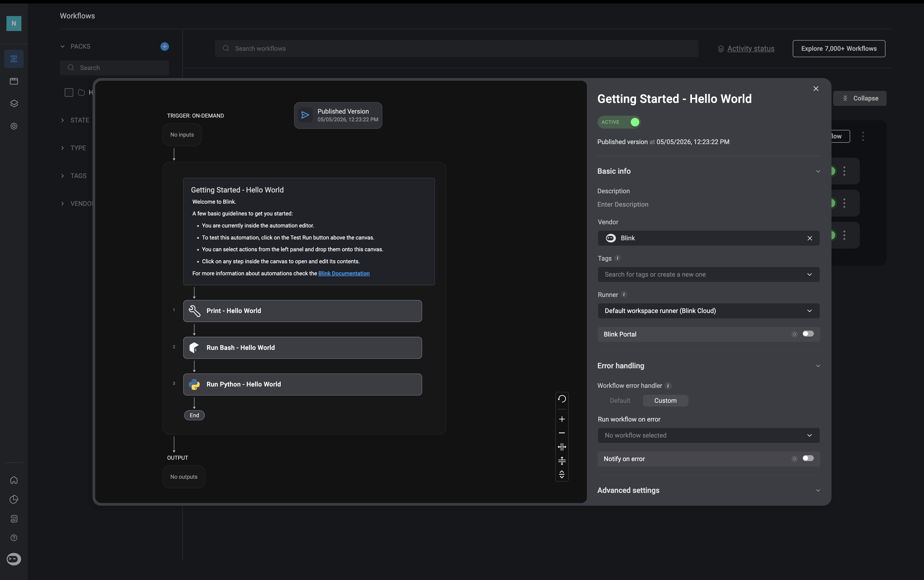Expand the STATE filter section

[63, 120]
